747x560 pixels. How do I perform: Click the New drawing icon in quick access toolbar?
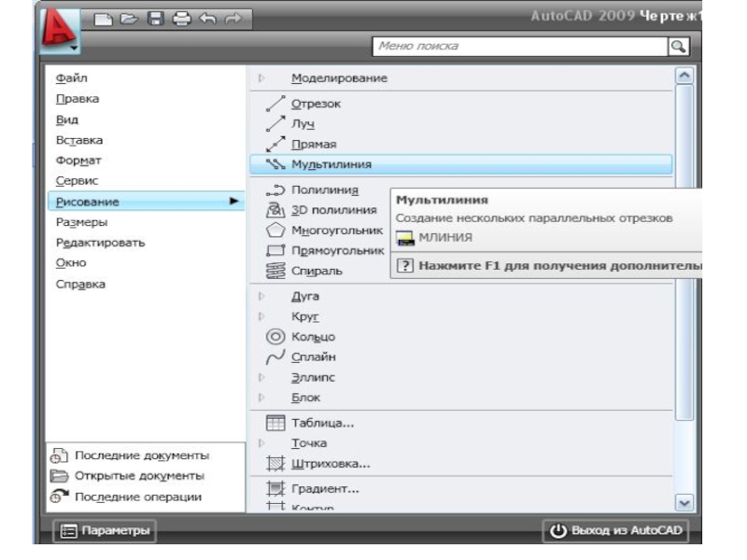(103, 19)
